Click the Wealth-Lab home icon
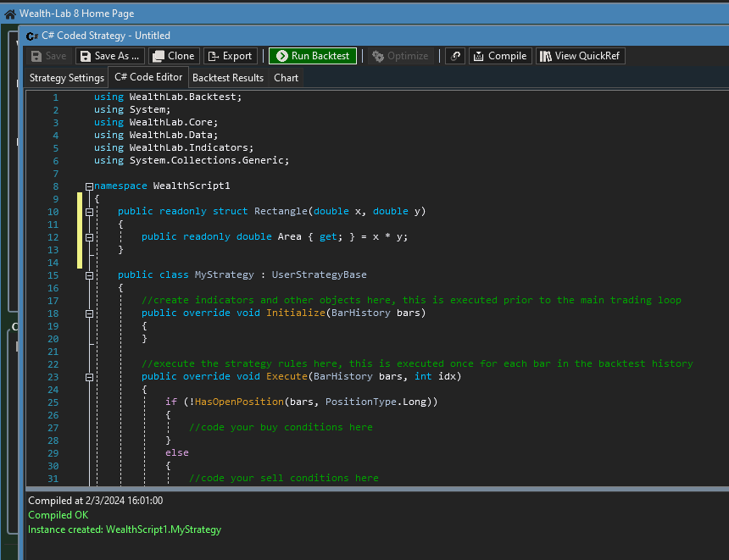Image resolution: width=729 pixels, height=560 pixels. [10, 14]
